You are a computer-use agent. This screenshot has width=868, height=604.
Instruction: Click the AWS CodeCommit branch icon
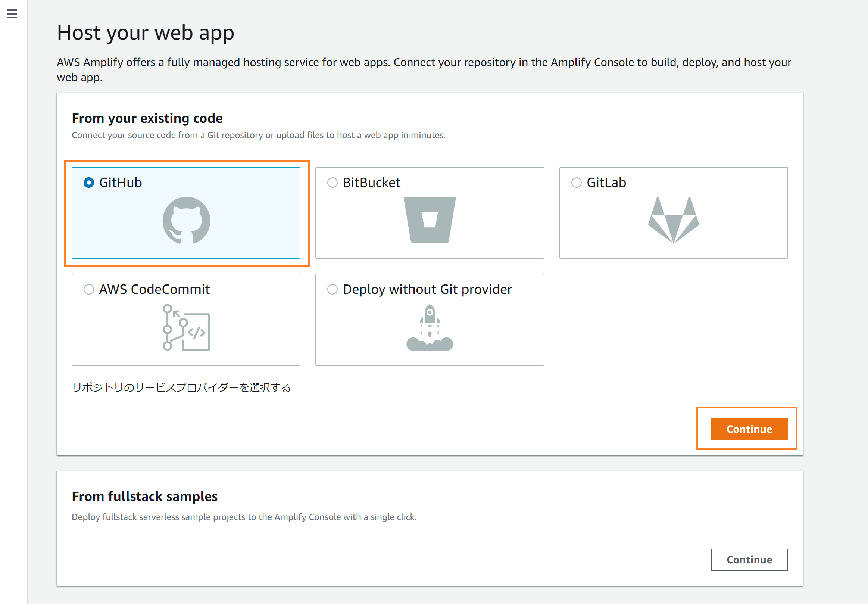tap(186, 327)
